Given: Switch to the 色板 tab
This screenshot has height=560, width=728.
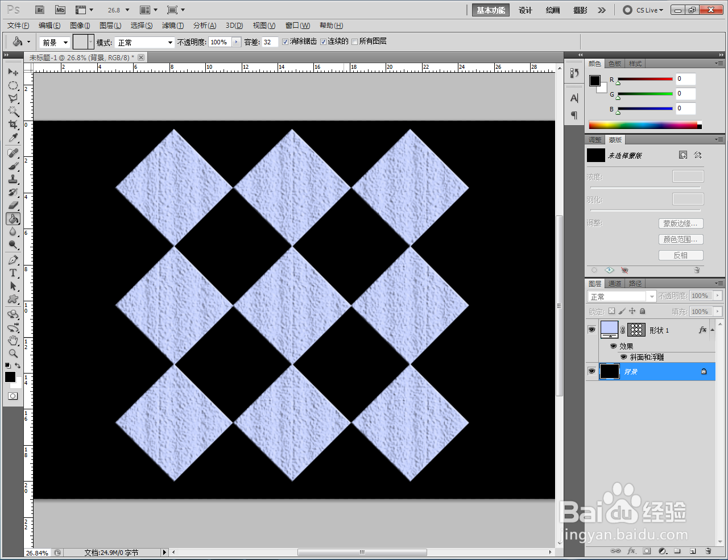Looking at the screenshot, I should point(615,64).
